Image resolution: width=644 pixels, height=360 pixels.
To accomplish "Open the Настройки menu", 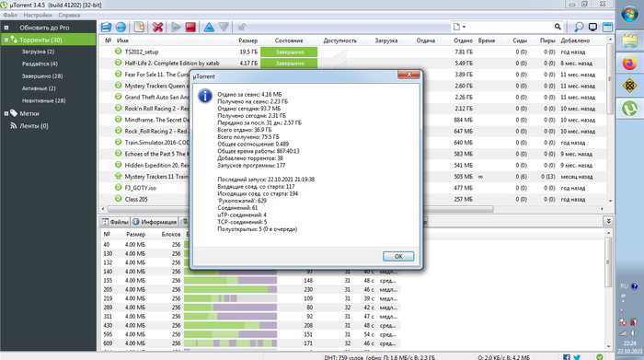I will pyautogui.click(x=38, y=16).
